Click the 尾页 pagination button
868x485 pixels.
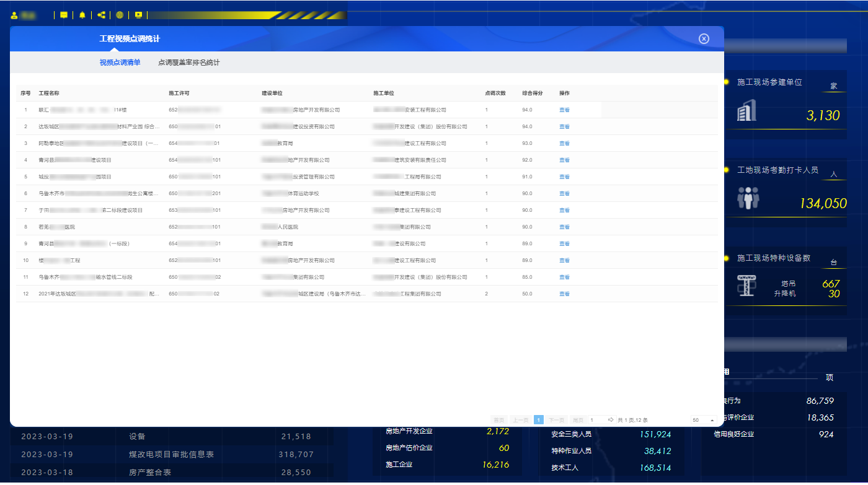(x=578, y=420)
